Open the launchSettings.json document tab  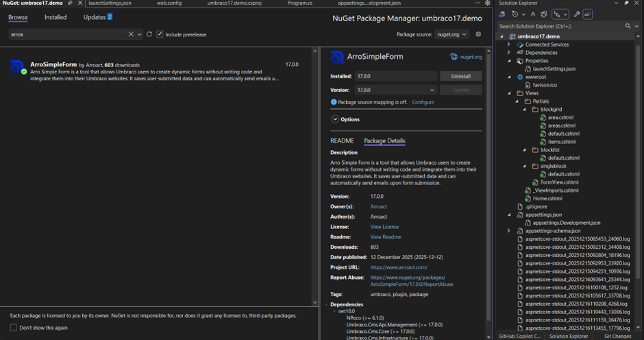(x=110, y=3)
